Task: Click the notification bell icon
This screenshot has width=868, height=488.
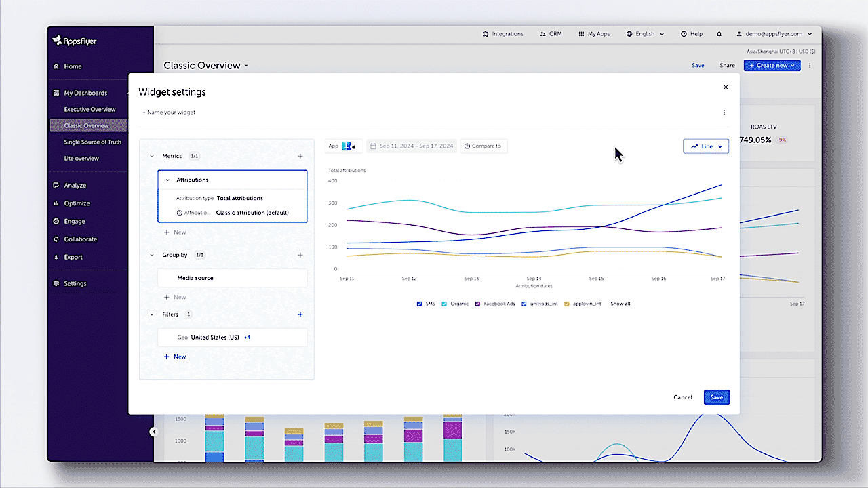Action: coord(719,34)
